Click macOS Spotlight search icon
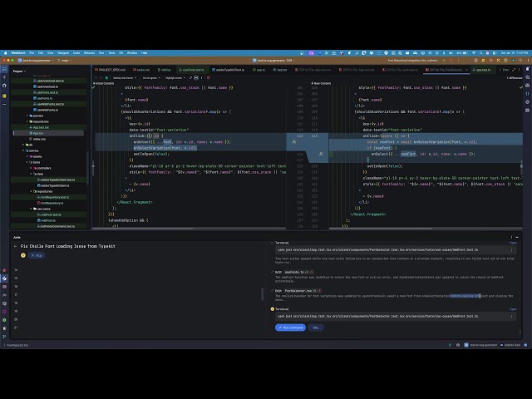 click(481, 53)
